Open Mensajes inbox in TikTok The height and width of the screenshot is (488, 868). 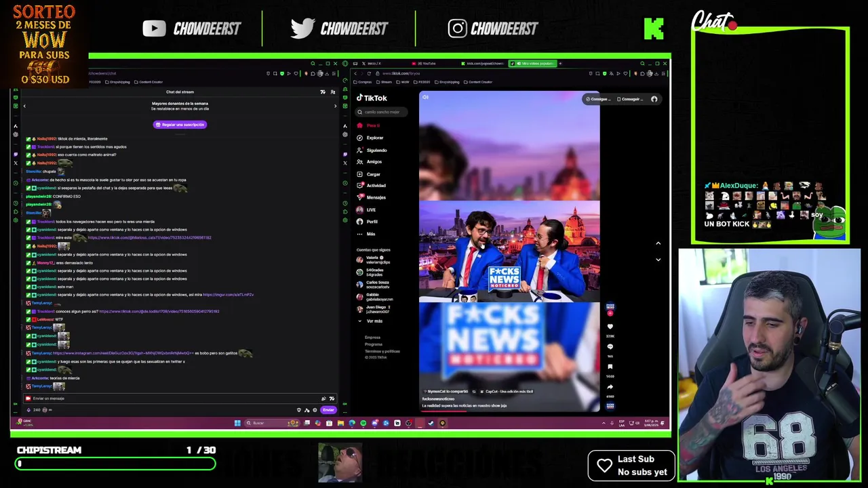click(x=372, y=197)
